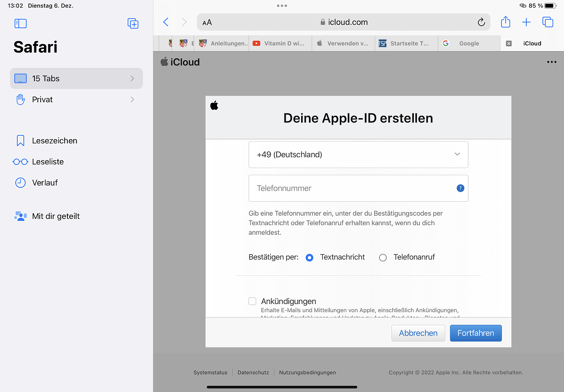Screen dimensions: 564x392
Task: Close the iCloud tab with its X
Action: tap(509, 44)
